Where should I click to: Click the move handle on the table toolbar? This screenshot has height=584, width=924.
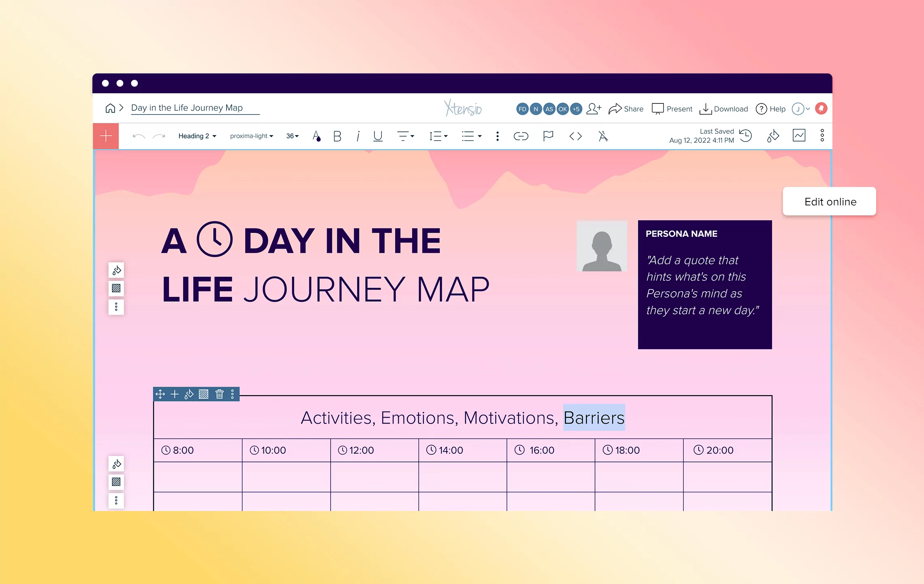pos(160,394)
